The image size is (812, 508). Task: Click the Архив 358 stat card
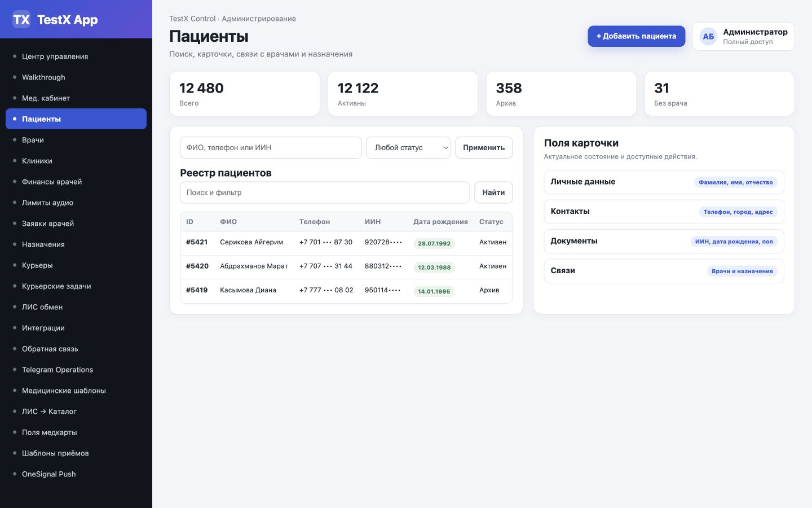562,94
